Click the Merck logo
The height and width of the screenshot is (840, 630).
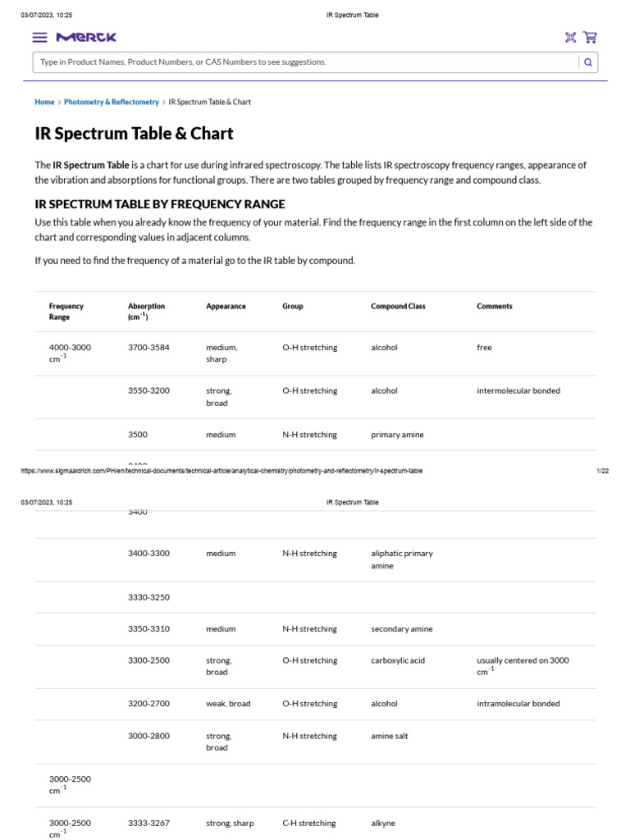coord(86,37)
